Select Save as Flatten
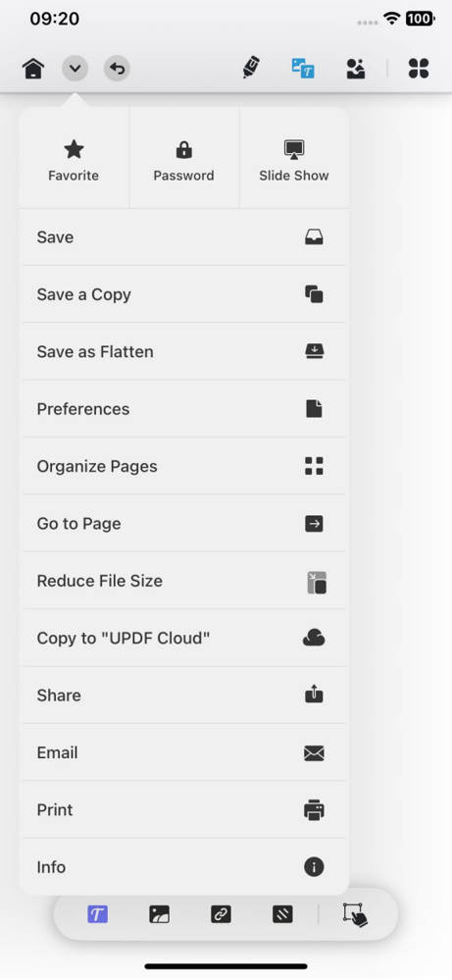Screen dimensions: 452x980 [183, 352]
